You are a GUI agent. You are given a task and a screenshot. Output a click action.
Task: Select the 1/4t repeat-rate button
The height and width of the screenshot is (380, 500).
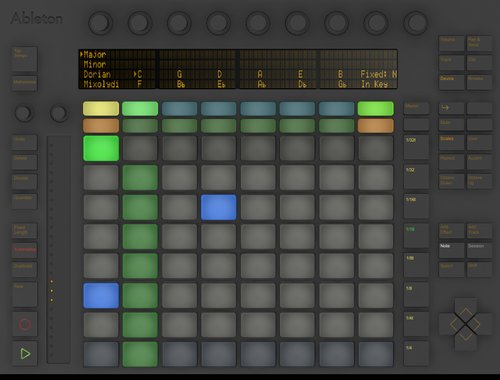[416, 324]
